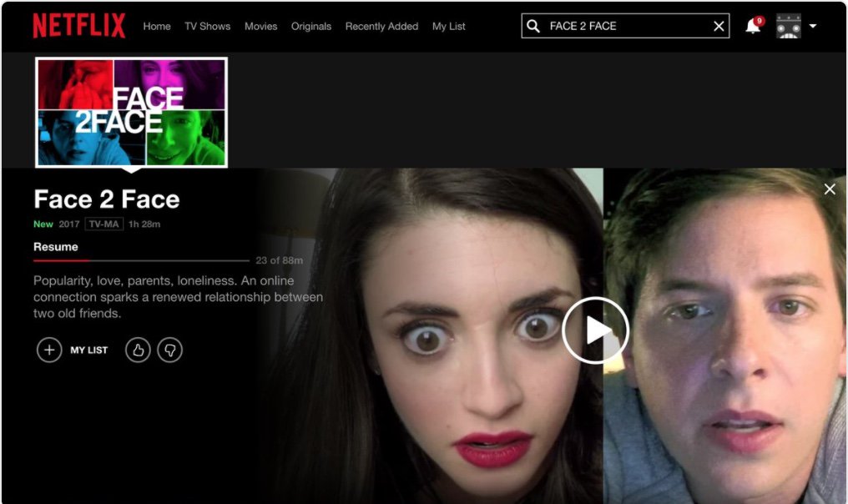Clear the search query with X
This screenshot has height=504, width=848.
(719, 26)
